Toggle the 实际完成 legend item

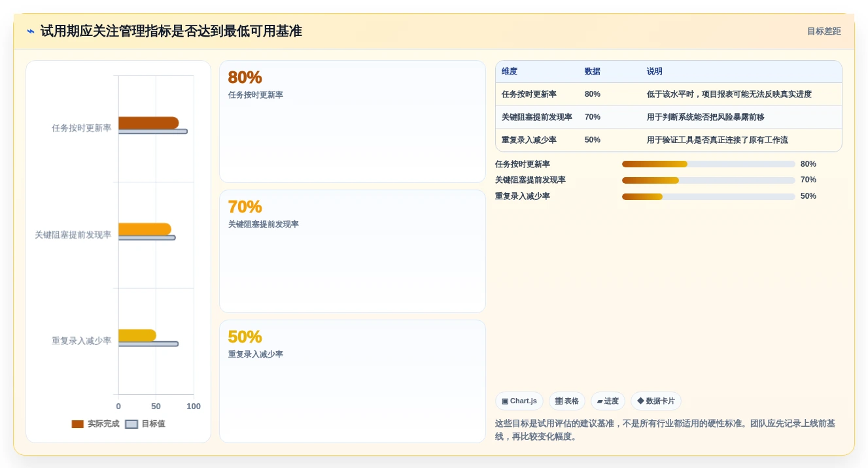[x=95, y=424]
